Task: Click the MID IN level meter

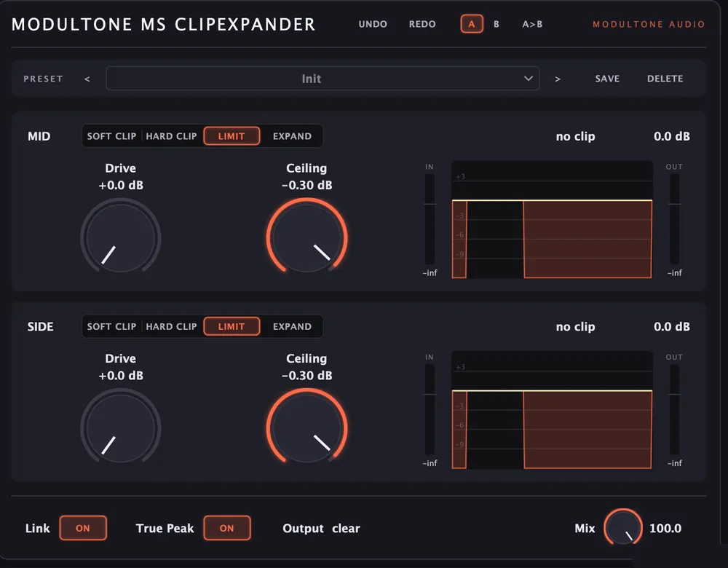Action: click(x=430, y=219)
